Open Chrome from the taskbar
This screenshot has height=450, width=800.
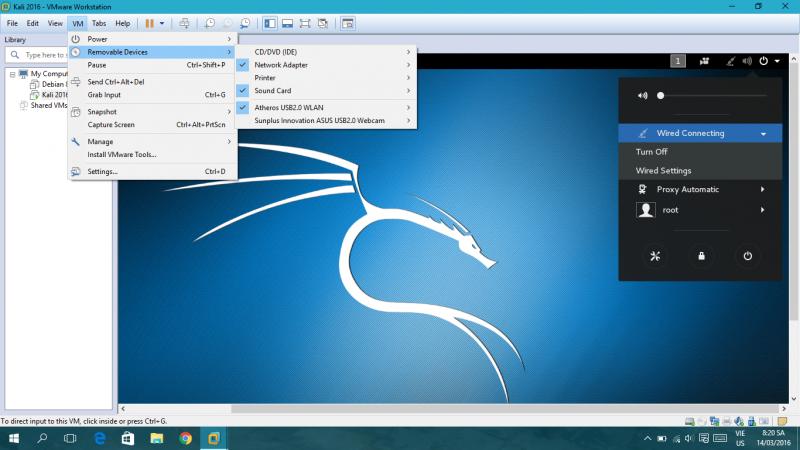pos(185,438)
